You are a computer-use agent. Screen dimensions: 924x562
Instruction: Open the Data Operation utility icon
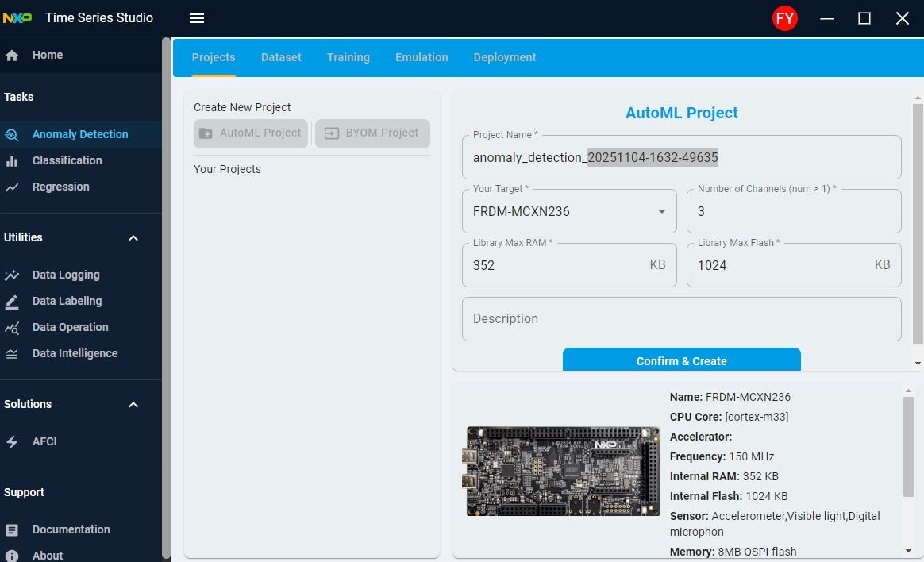tap(12, 328)
